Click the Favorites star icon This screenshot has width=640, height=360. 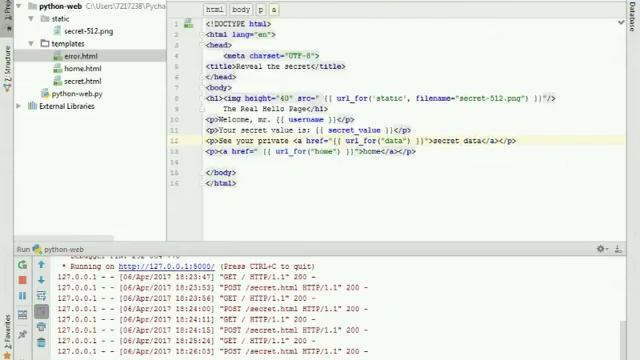coord(7,356)
